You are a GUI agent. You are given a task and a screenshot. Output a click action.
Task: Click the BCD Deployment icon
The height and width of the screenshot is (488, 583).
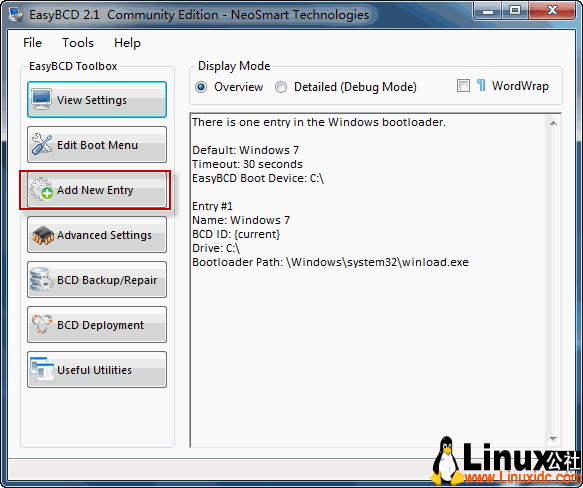(42, 324)
